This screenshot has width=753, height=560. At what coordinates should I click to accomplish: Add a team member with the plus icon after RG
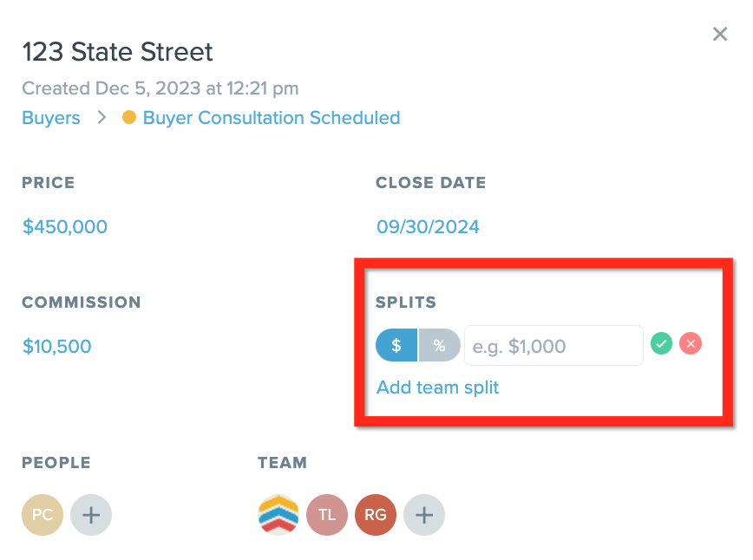coord(424,515)
